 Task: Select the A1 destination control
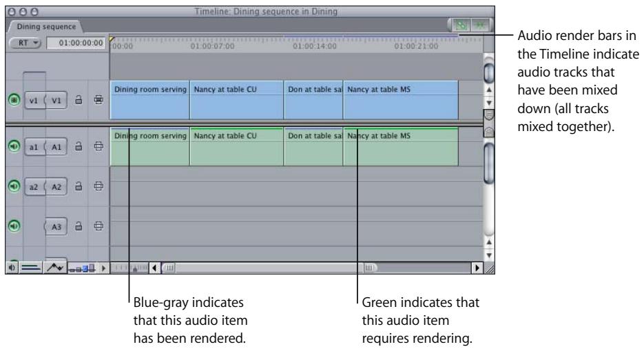(x=56, y=147)
